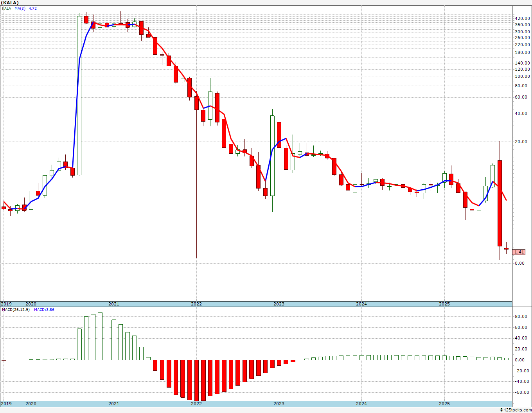Click 2021 on the price chart time axis
Screen dimensions: 532x413
click(113, 304)
